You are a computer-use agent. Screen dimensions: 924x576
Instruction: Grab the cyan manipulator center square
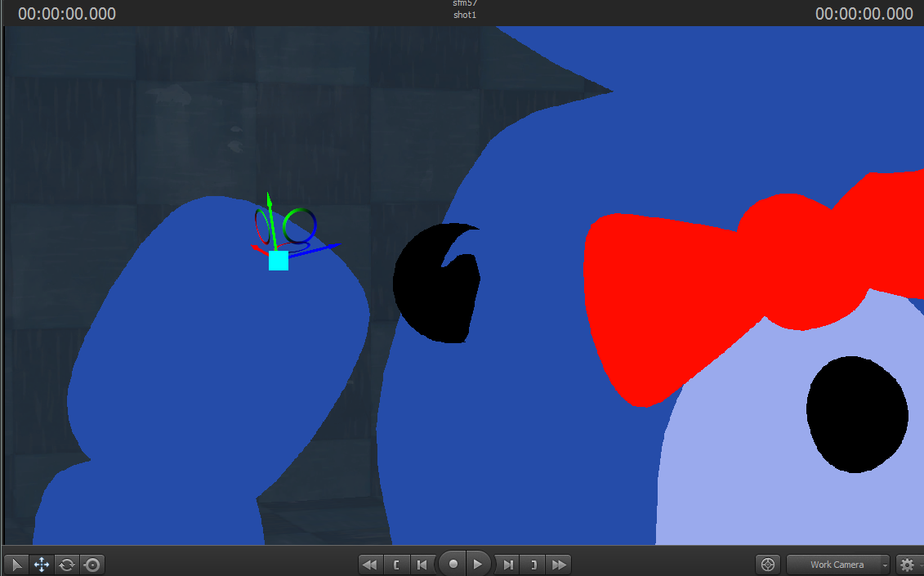pyautogui.click(x=279, y=261)
